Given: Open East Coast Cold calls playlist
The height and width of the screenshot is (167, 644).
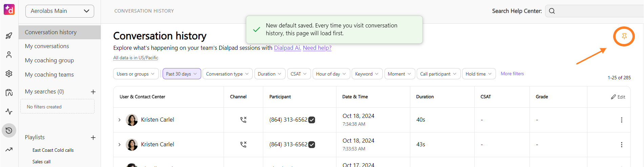Looking at the screenshot, I should pos(53,150).
